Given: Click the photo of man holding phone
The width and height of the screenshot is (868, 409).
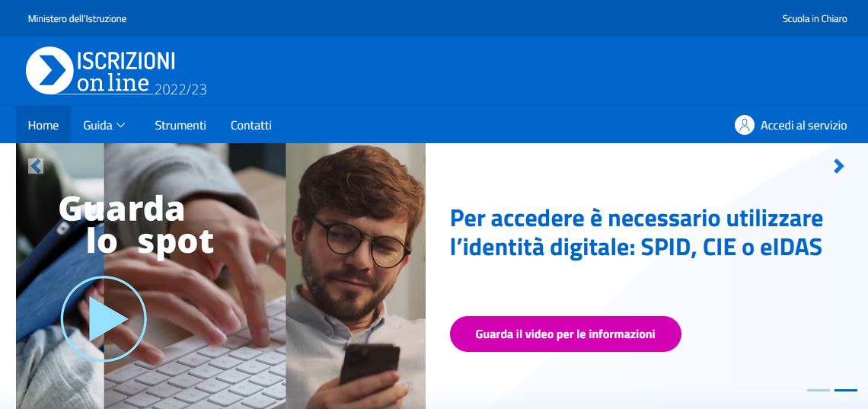Looking at the screenshot, I should 356,276.
